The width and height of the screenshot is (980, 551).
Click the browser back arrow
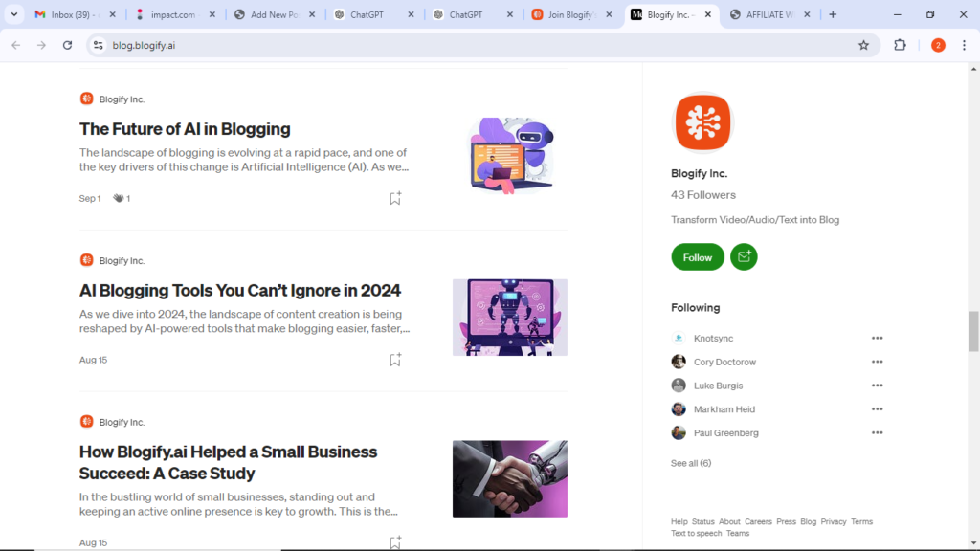[15, 45]
